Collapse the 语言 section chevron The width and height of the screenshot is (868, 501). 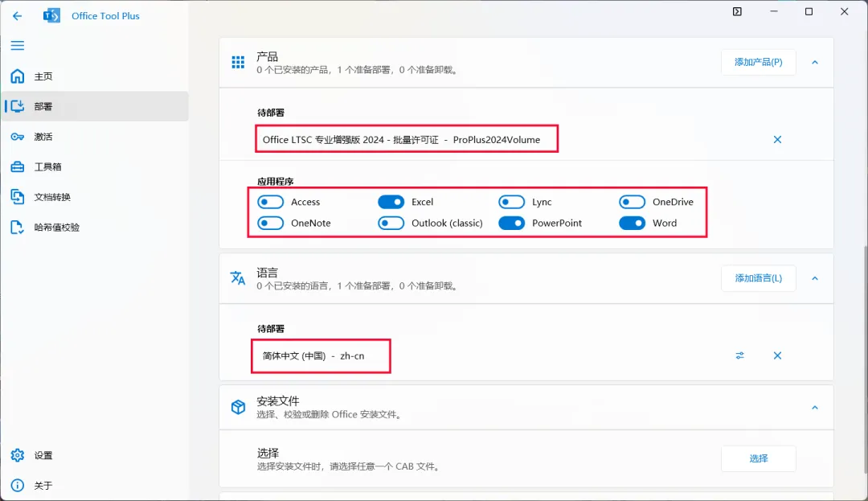pyautogui.click(x=815, y=278)
